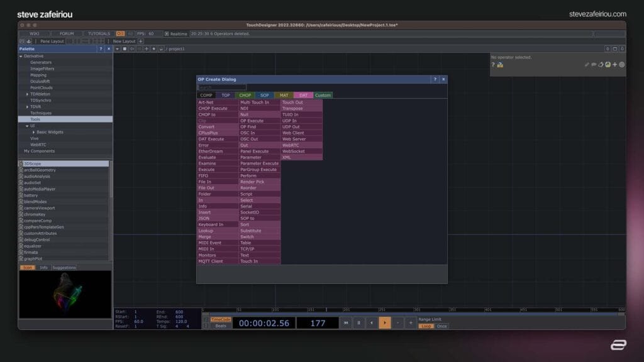Screen dimensions: 644x362
Task: Click the stop-square icon in network bar
Action: pyautogui.click(x=125, y=49)
